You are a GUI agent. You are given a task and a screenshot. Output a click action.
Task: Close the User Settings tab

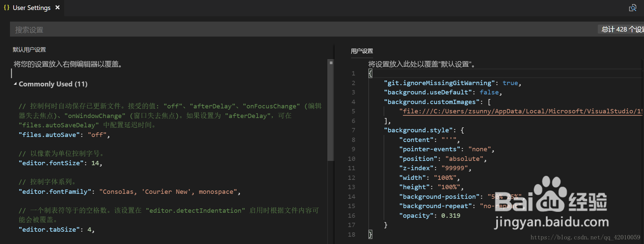point(58,7)
